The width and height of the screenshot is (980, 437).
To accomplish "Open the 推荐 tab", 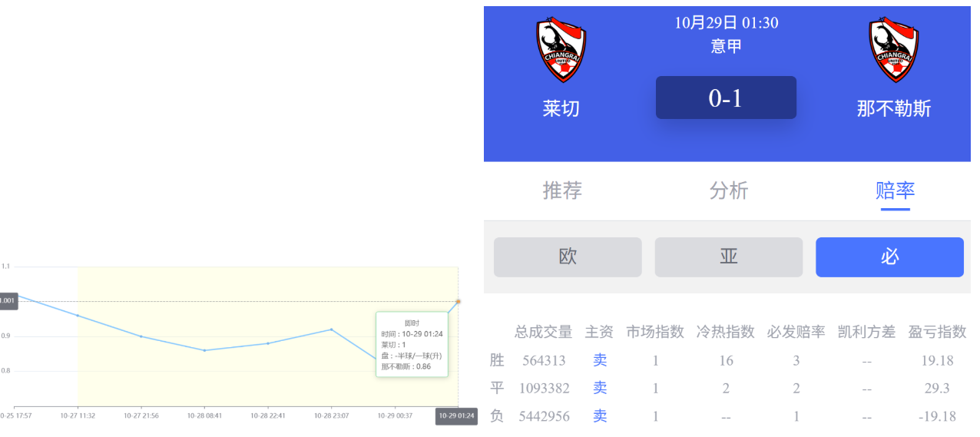I will click(x=562, y=190).
